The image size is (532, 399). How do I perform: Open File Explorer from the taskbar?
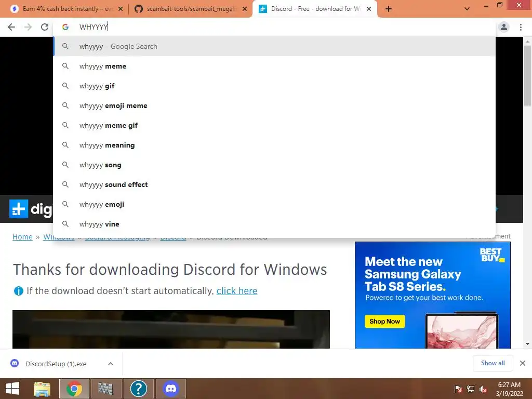pos(42,389)
